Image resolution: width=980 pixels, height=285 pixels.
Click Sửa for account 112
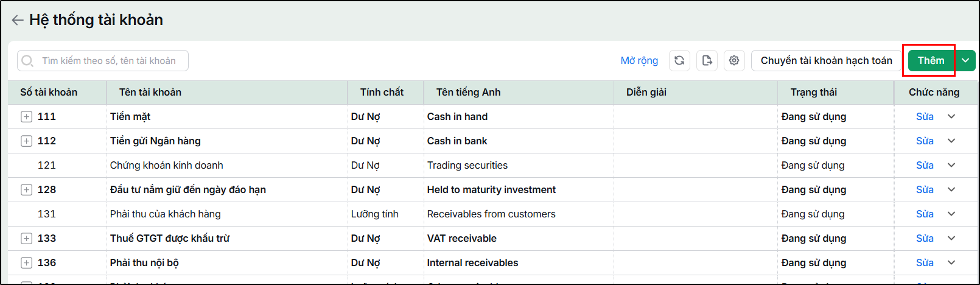(925, 141)
